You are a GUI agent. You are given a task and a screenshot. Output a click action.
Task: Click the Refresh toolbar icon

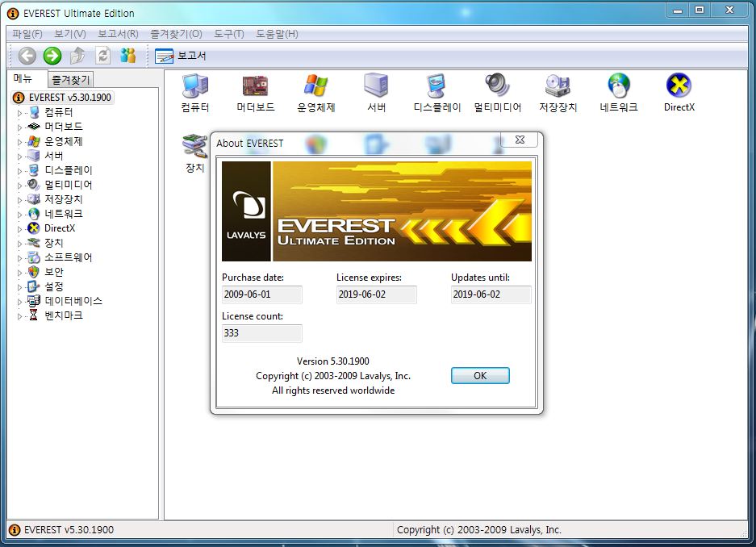point(102,56)
